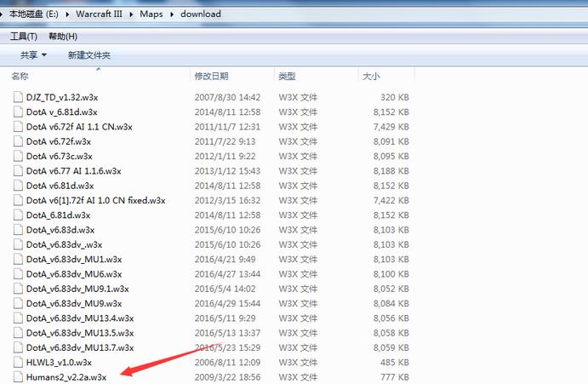Click the file icon of DotA_v6.83dv_.w3x
Image resolution: width=588 pixels, height=384 pixels.
(18, 244)
